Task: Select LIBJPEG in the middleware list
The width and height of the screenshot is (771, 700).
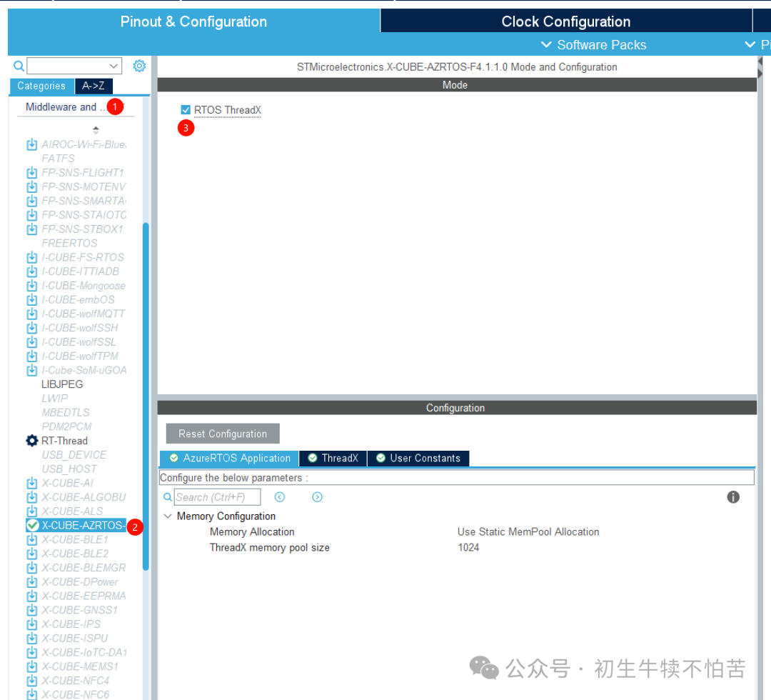Action: (x=62, y=384)
